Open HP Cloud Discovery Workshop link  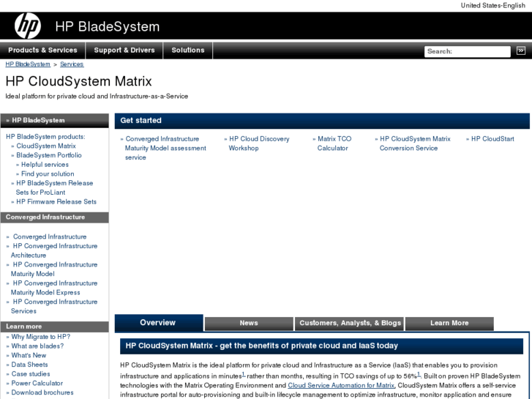pos(258,143)
